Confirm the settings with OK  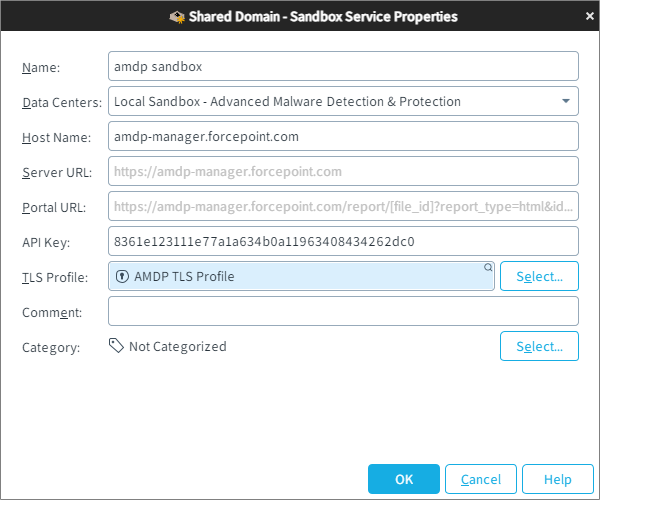pyautogui.click(x=403, y=479)
